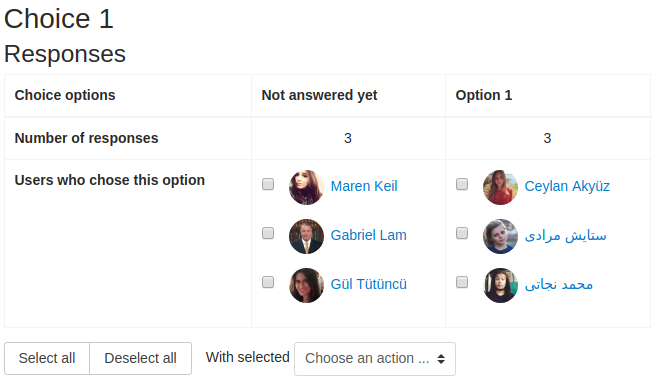Click avatar of محمد نجاتی
Image resolution: width=652 pixels, height=382 pixels.
click(500, 285)
